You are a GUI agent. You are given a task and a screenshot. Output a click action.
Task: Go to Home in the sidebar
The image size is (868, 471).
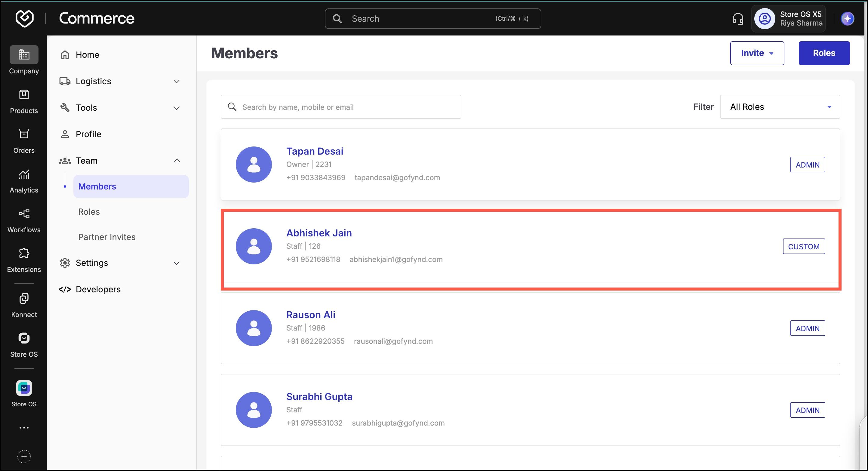tap(87, 54)
